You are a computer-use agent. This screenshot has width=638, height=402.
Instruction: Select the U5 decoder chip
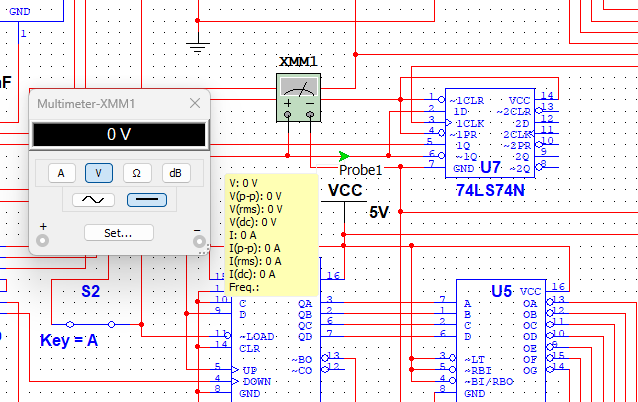tap(501, 341)
